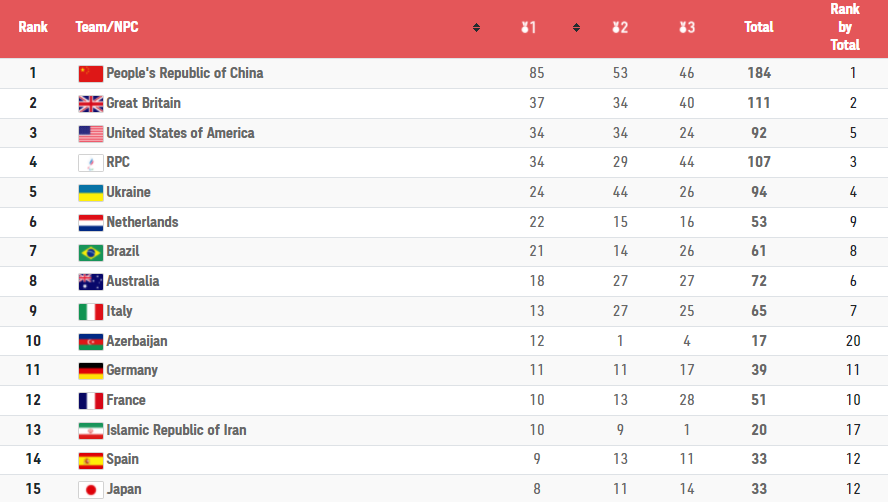888x502 pixels.
Task: Click the Japan flag icon
Action: click(x=91, y=490)
